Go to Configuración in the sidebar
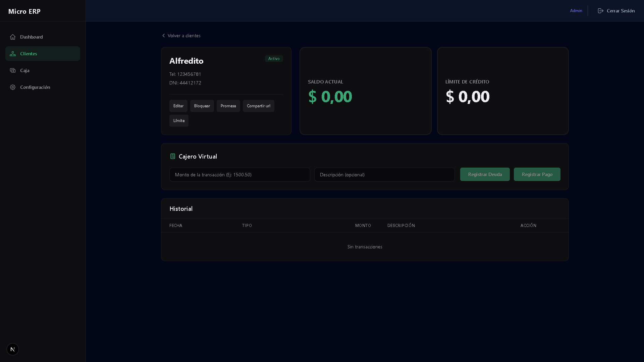 point(35,87)
